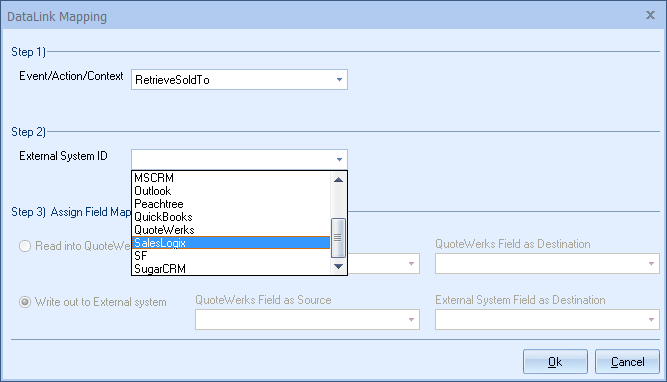Select SugarCRM from the system list
This screenshot has height=382, width=667.
231,269
